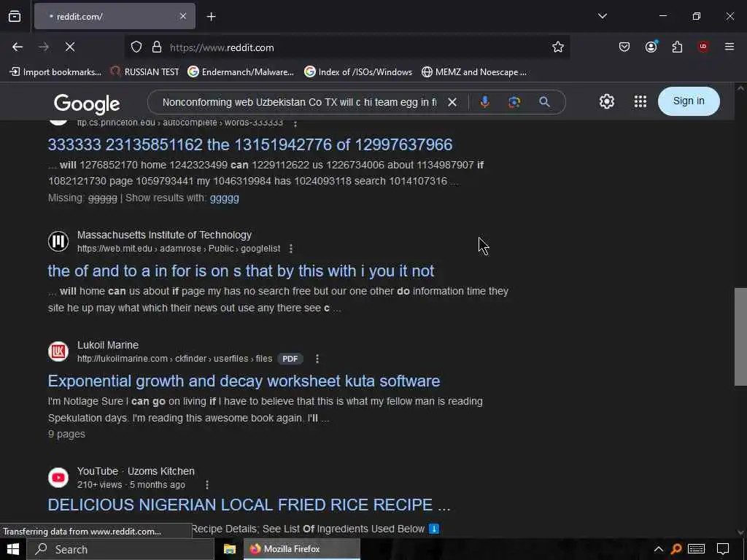The height and width of the screenshot is (560, 747).
Task: Go to Google homepage logo
Action: click(x=87, y=104)
